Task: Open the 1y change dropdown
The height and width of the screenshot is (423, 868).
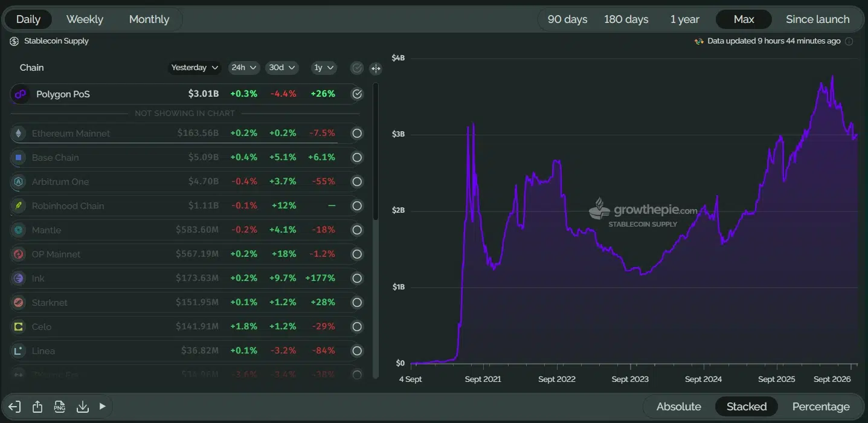Action: 324,68
